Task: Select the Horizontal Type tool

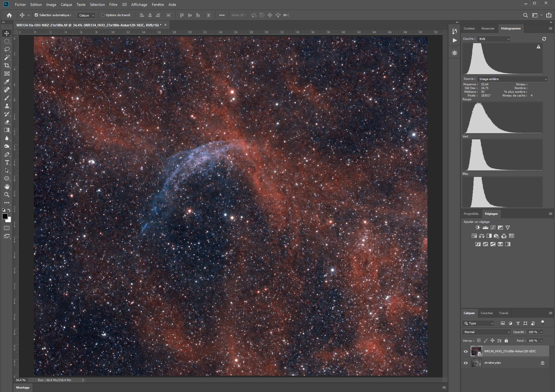Action: pos(7,162)
